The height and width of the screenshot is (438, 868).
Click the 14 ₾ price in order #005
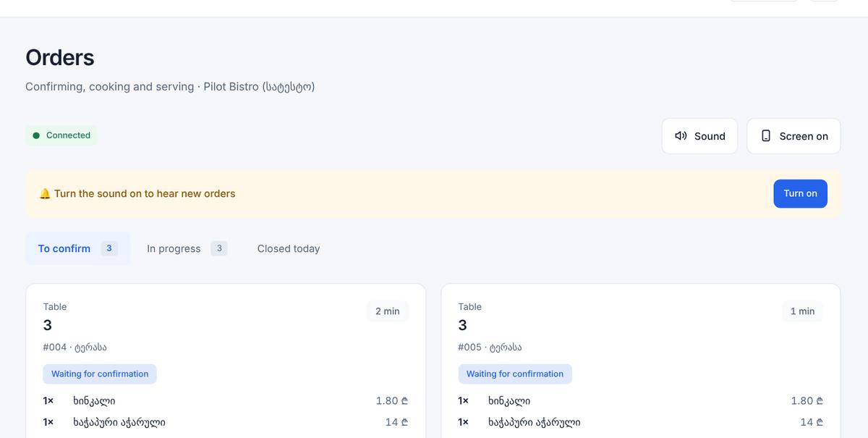click(812, 422)
